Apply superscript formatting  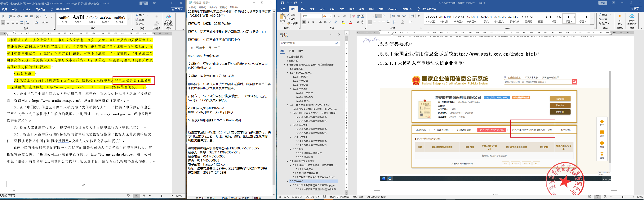(330, 22)
